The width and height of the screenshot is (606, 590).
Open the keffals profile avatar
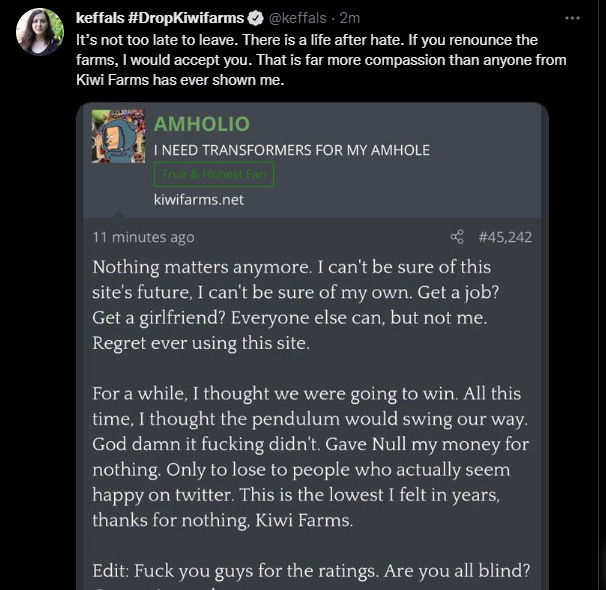click(x=39, y=31)
